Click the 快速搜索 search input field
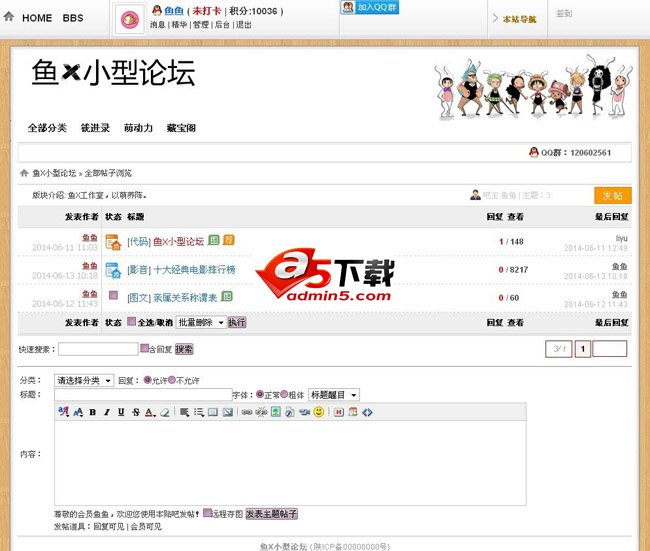This screenshot has width=650, height=551. coord(98,349)
